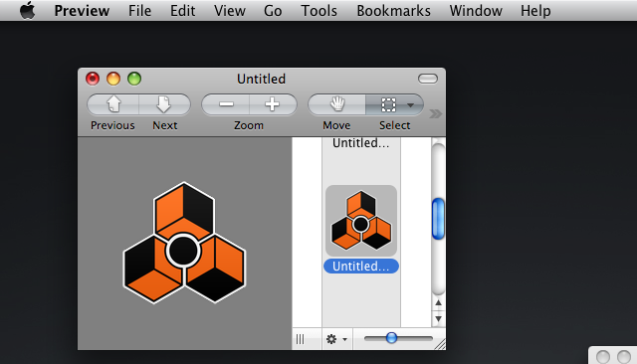Toggle toolbar with the pill-shaped button
Screen dimensions: 637x364
pos(428,79)
